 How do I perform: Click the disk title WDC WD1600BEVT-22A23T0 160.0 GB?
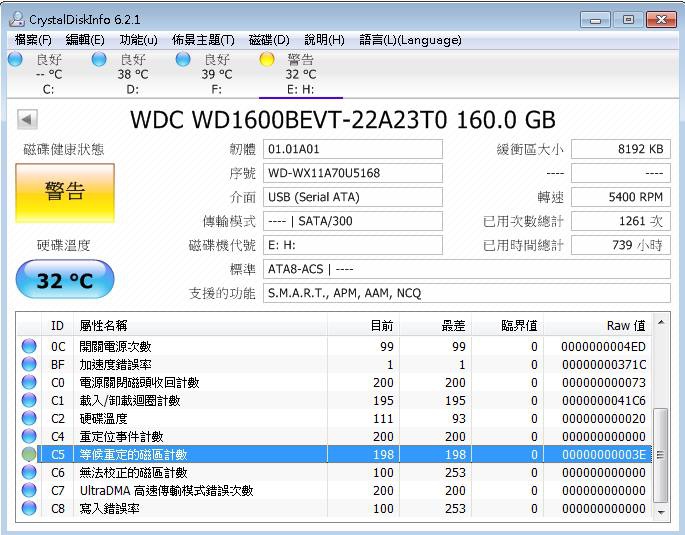(343, 120)
